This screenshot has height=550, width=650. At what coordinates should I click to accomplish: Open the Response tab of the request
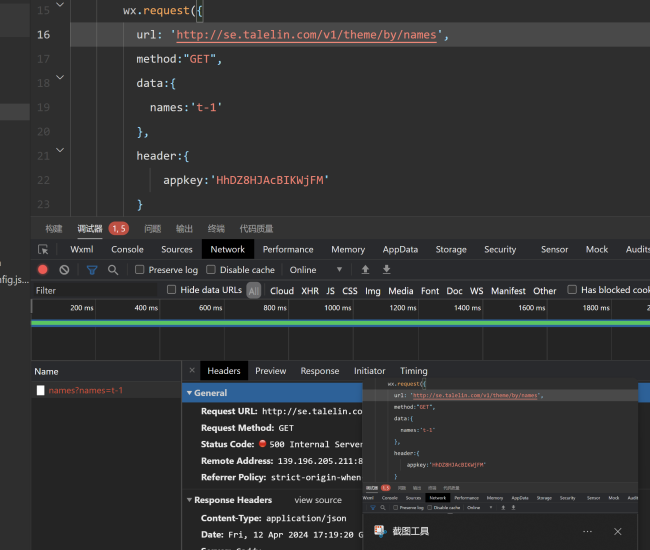(x=319, y=371)
